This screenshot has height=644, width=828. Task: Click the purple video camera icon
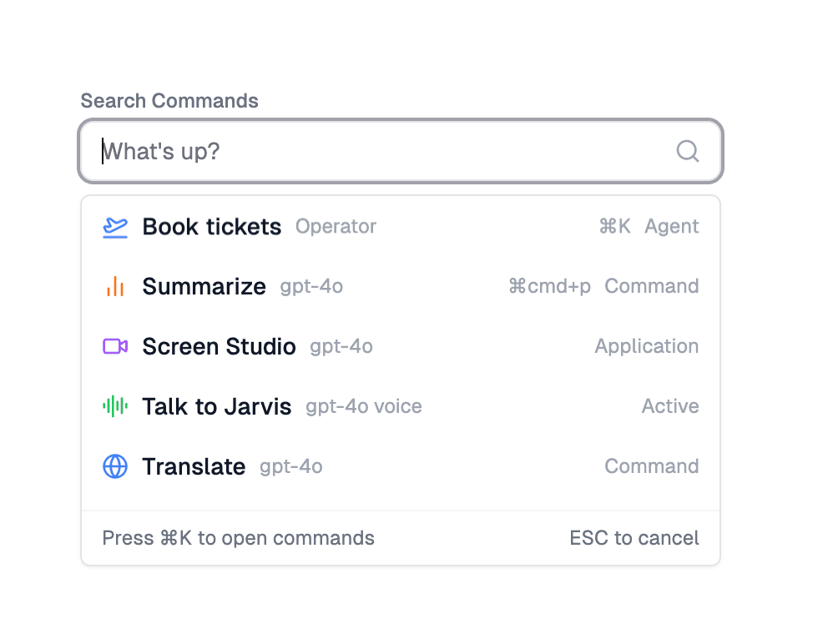(115, 346)
